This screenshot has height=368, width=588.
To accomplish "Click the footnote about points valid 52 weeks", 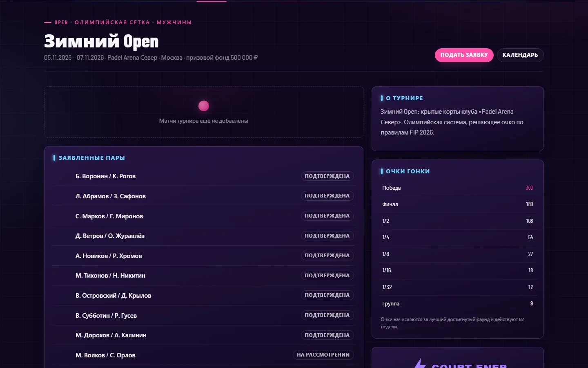I will [x=452, y=323].
